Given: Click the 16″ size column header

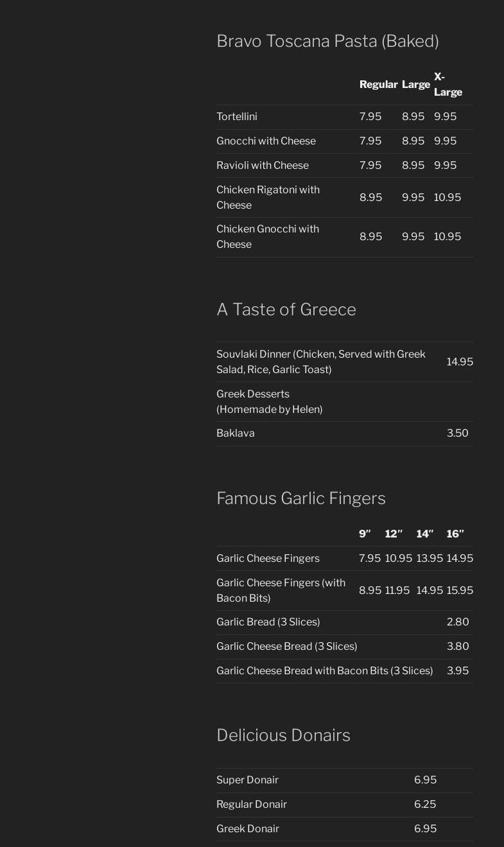Looking at the screenshot, I should (x=455, y=534).
